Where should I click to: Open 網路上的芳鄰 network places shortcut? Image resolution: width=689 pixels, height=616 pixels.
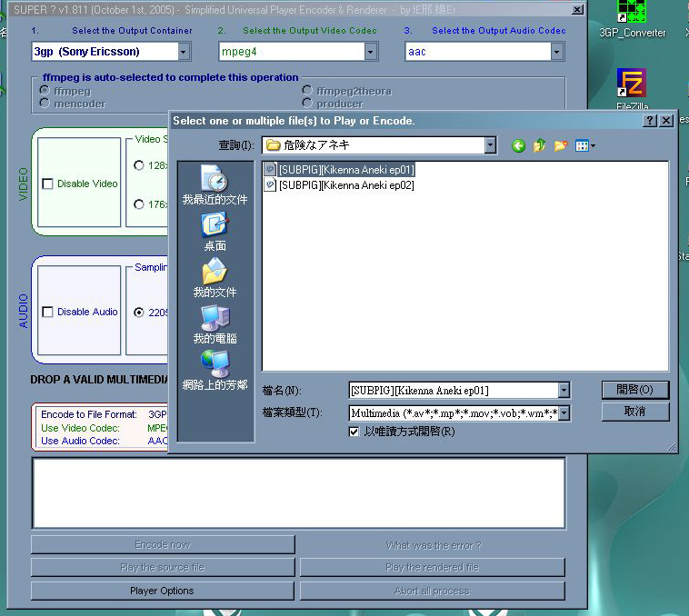point(215,371)
